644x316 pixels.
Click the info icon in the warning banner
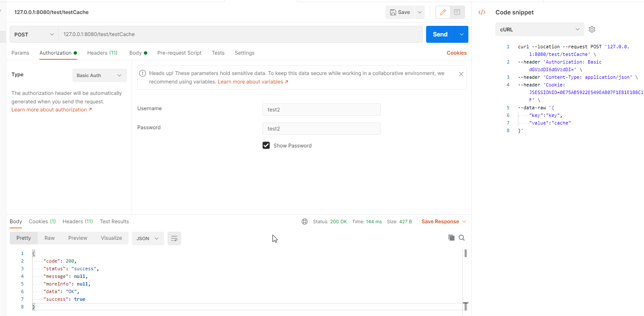pos(143,73)
